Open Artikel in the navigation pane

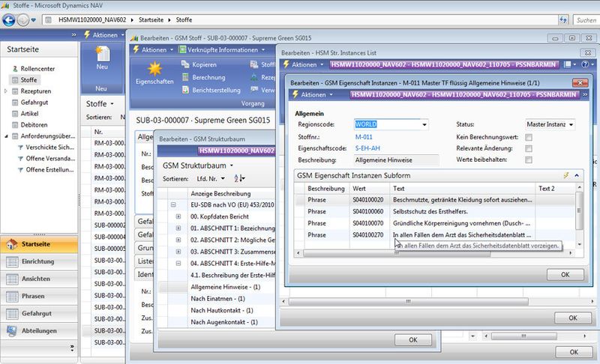(29, 113)
